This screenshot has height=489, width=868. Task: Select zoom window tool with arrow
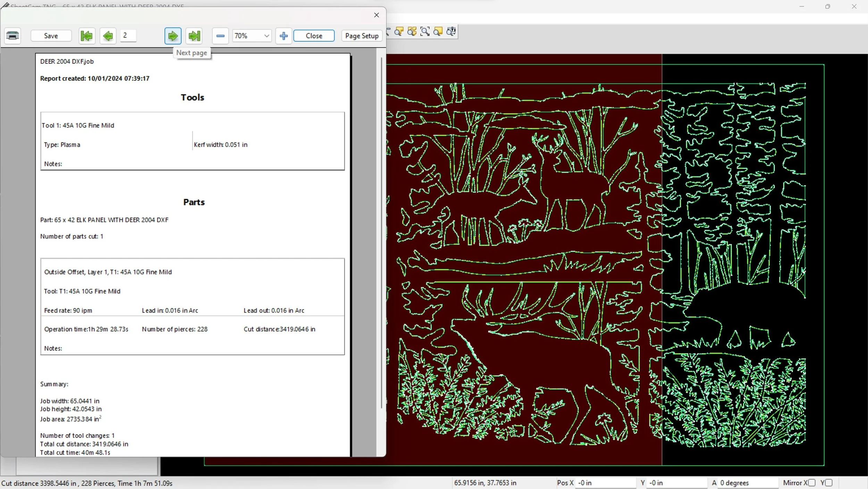click(x=425, y=32)
